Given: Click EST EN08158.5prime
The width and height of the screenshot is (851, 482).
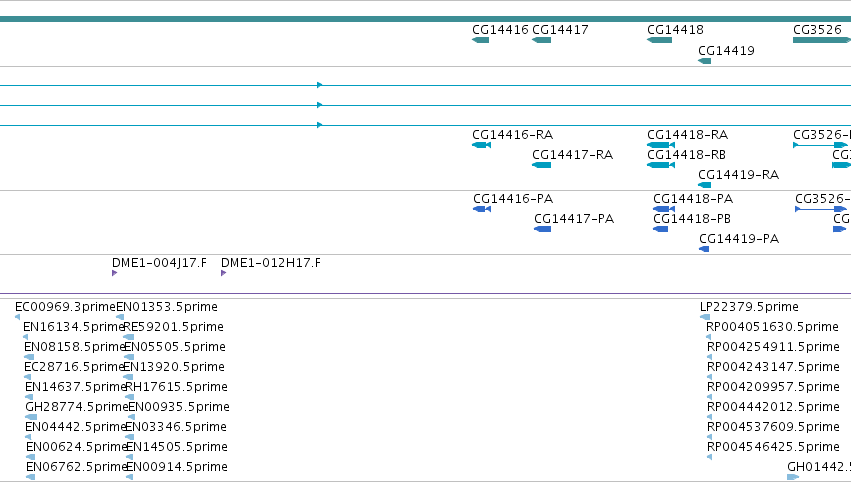Looking at the screenshot, I should [75, 347].
